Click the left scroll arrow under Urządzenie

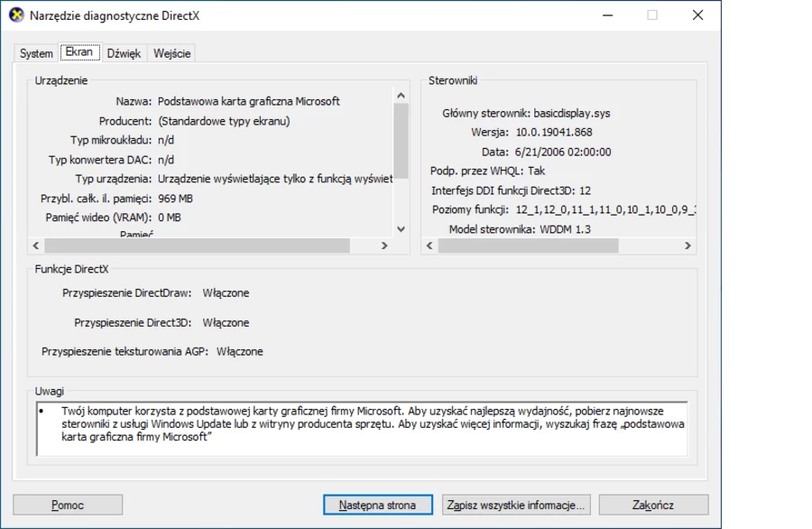(x=34, y=245)
